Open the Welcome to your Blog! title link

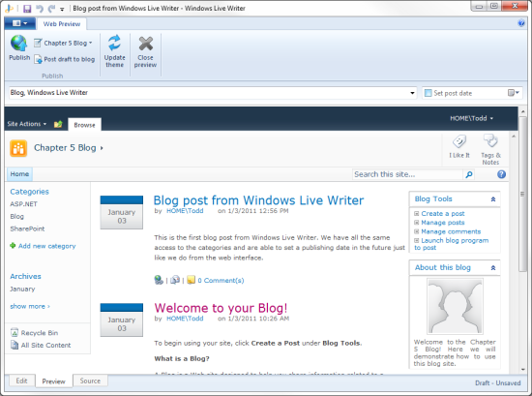click(221, 308)
